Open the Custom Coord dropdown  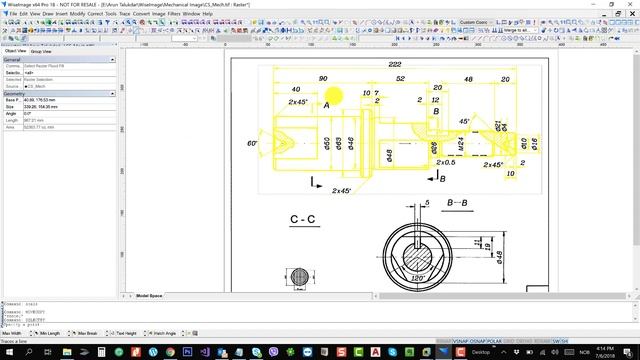(x=476, y=22)
